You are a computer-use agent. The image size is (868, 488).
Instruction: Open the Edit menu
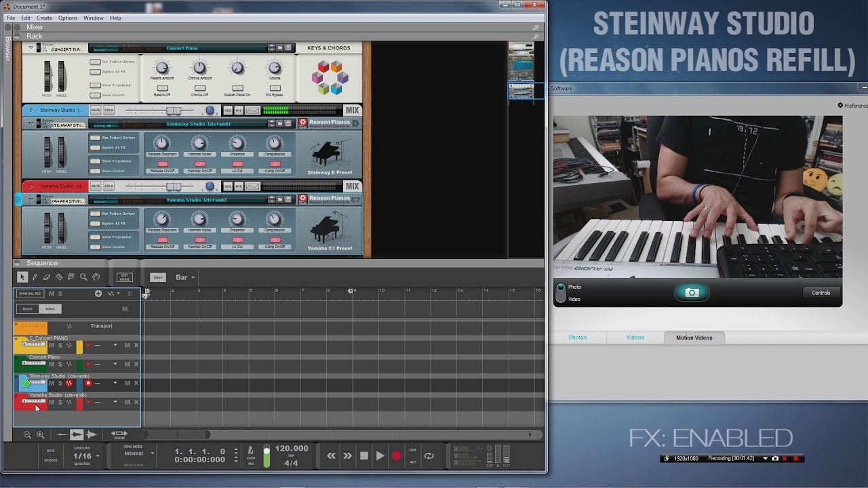click(26, 18)
